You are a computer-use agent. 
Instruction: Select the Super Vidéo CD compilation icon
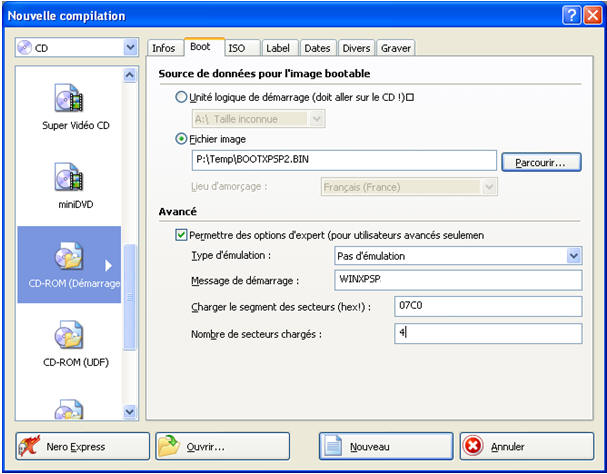[x=69, y=98]
